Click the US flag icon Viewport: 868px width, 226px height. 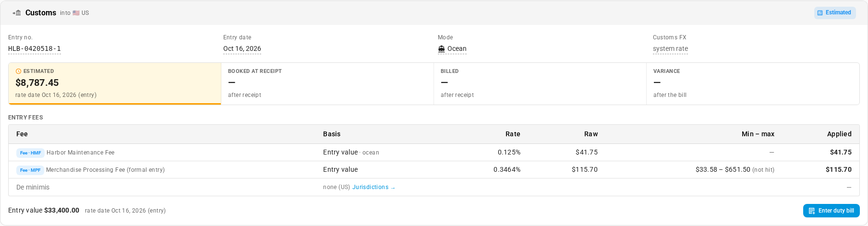pyautogui.click(x=76, y=13)
